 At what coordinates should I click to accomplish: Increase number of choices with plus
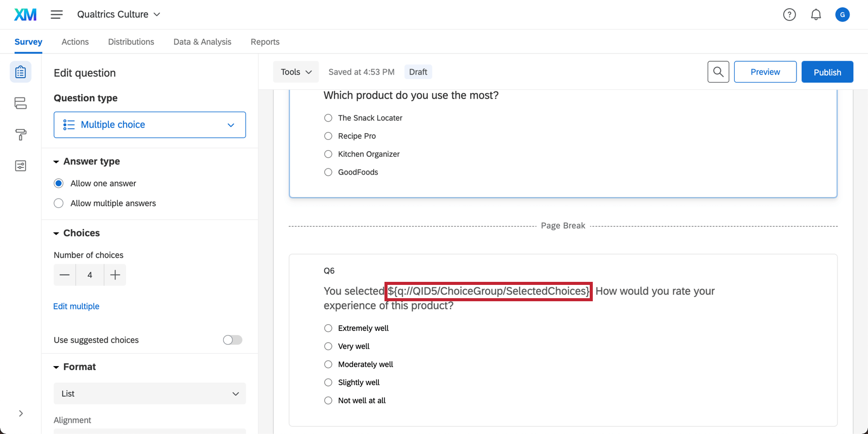[x=115, y=275]
